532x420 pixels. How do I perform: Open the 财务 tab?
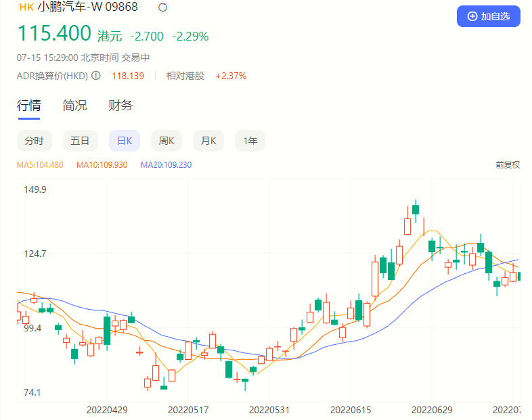[x=120, y=106]
